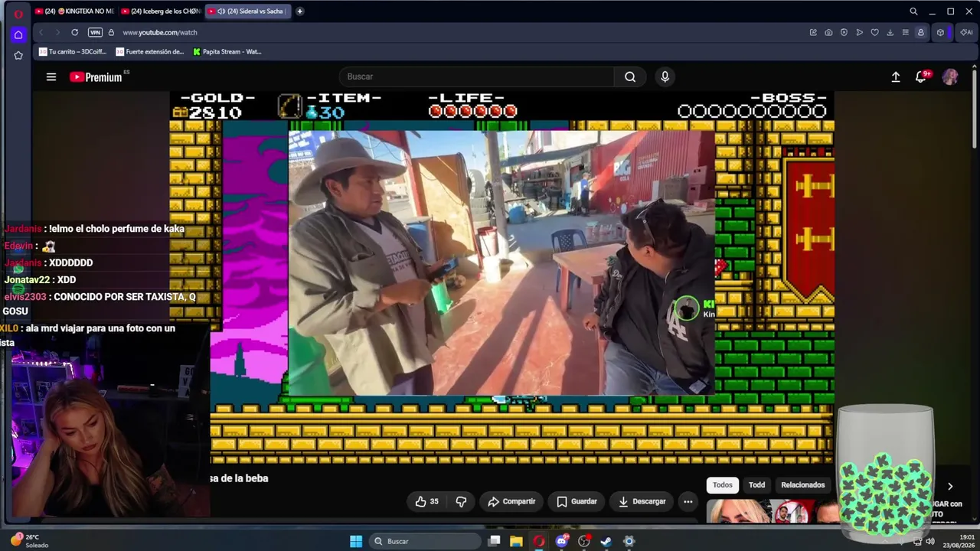The image size is (980, 551).
Task: Open YouTube notifications bell
Action: [922, 77]
